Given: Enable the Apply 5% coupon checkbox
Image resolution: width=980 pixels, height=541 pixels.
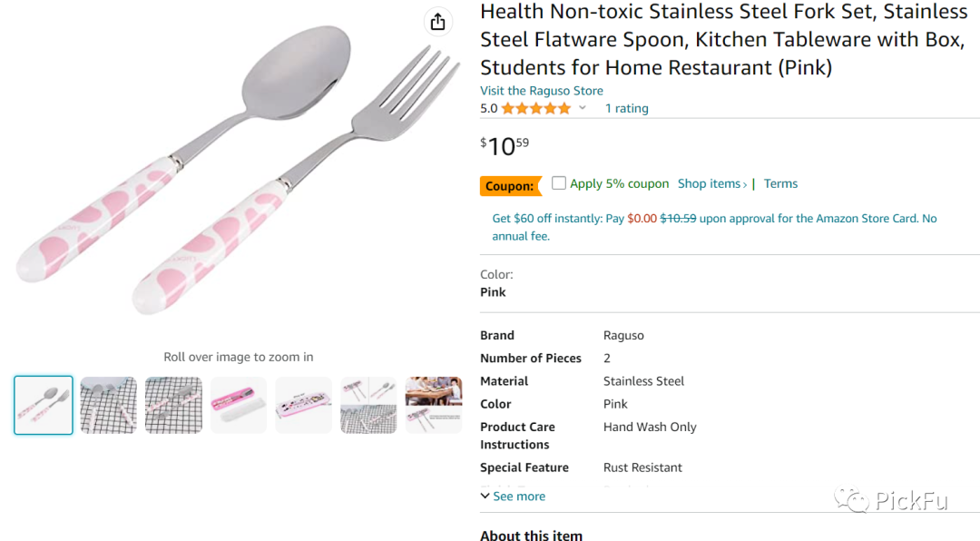Looking at the screenshot, I should pos(558,182).
